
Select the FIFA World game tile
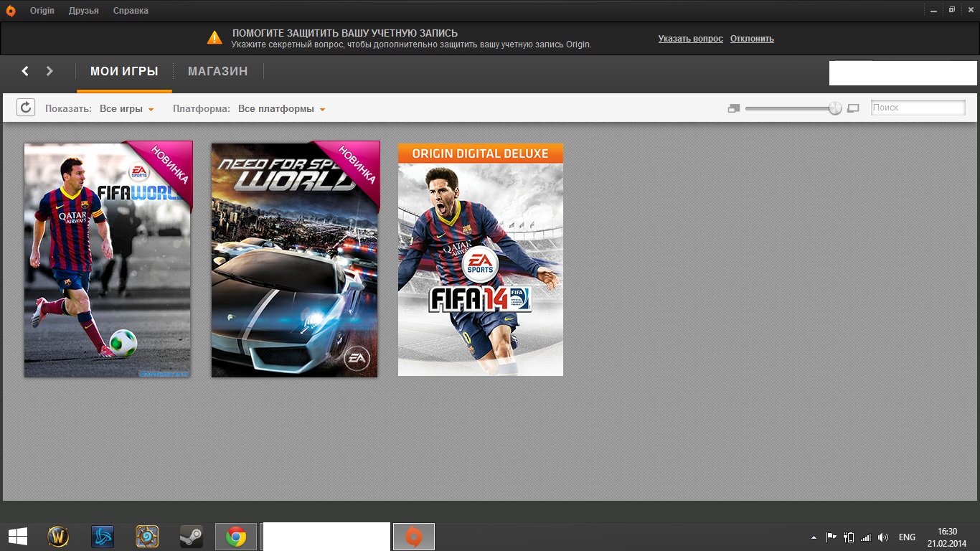pyautogui.click(x=108, y=260)
